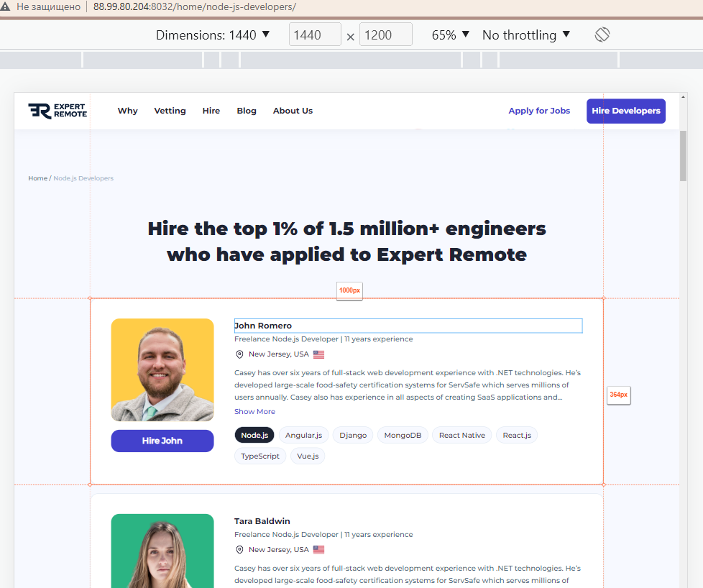The width and height of the screenshot is (703, 588).
Task: Select the React.js skill tag
Action: point(517,435)
